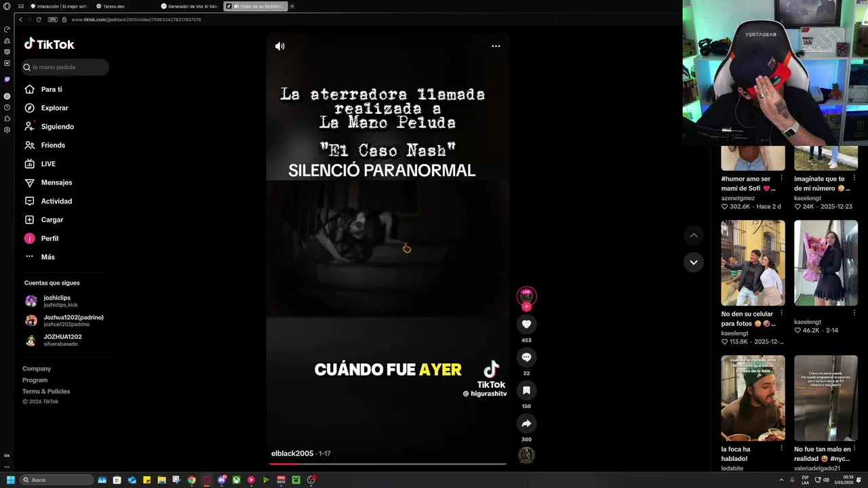This screenshot has width=868, height=488.
Task: Share the video with the arrow icon
Action: tap(526, 424)
